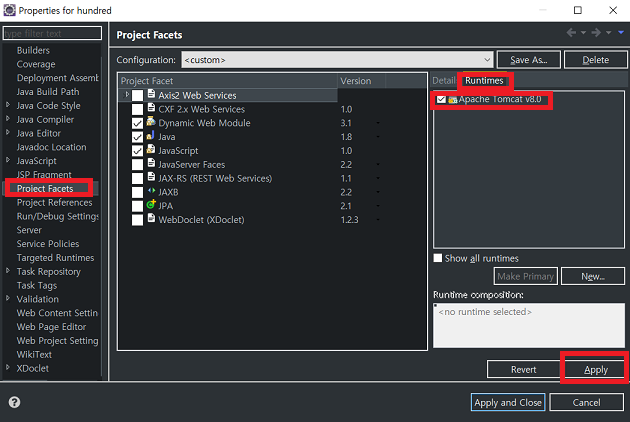Expand the Task Repository node
The image size is (630, 422).
click(8, 271)
